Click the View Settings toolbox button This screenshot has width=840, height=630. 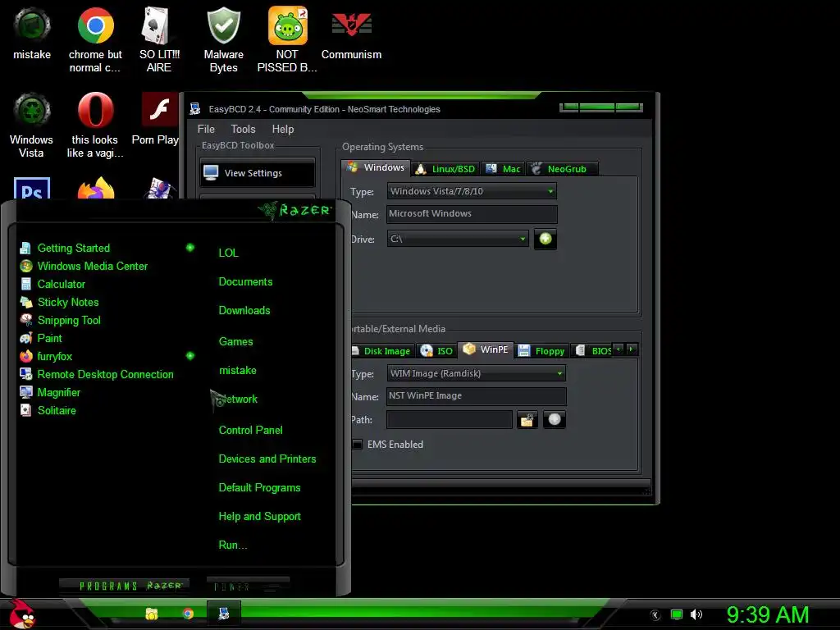[x=258, y=172]
